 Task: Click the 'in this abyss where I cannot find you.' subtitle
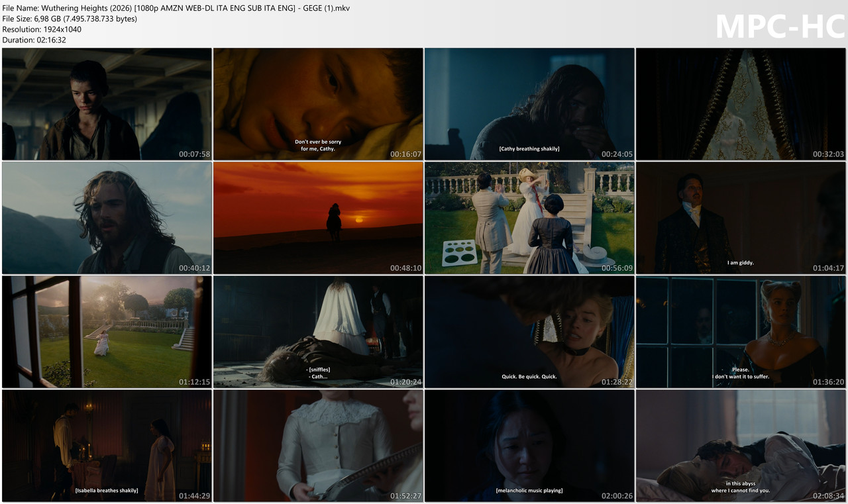(x=741, y=487)
